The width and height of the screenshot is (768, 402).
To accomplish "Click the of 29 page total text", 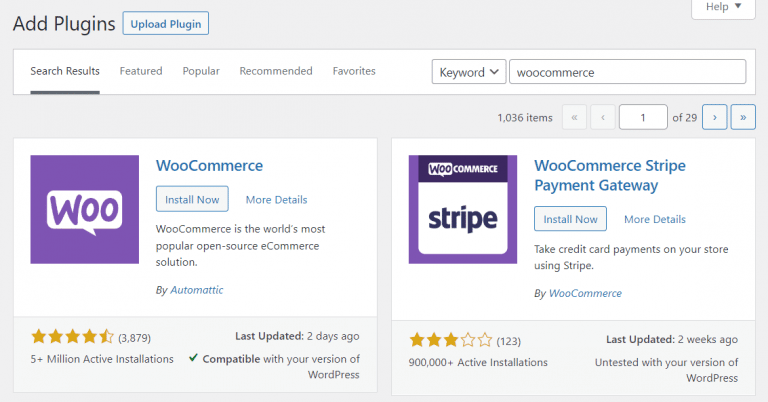I will click(x=685, y=118).
